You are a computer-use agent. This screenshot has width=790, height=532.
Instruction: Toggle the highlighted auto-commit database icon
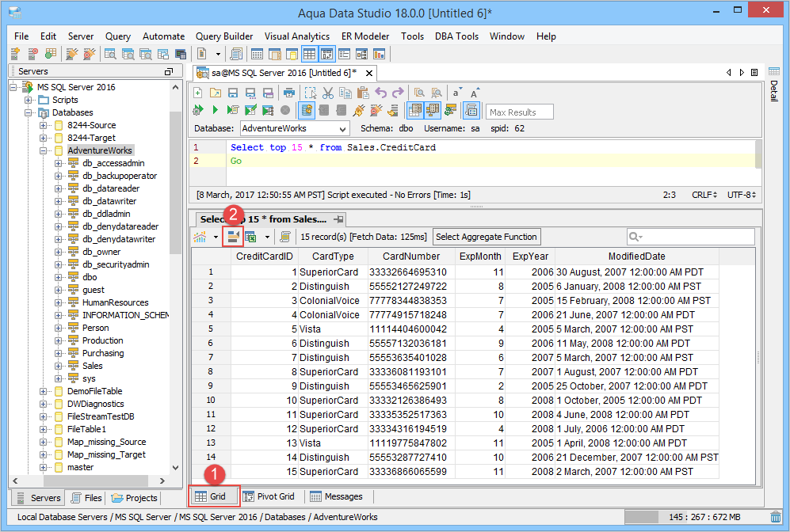(306, 110)
